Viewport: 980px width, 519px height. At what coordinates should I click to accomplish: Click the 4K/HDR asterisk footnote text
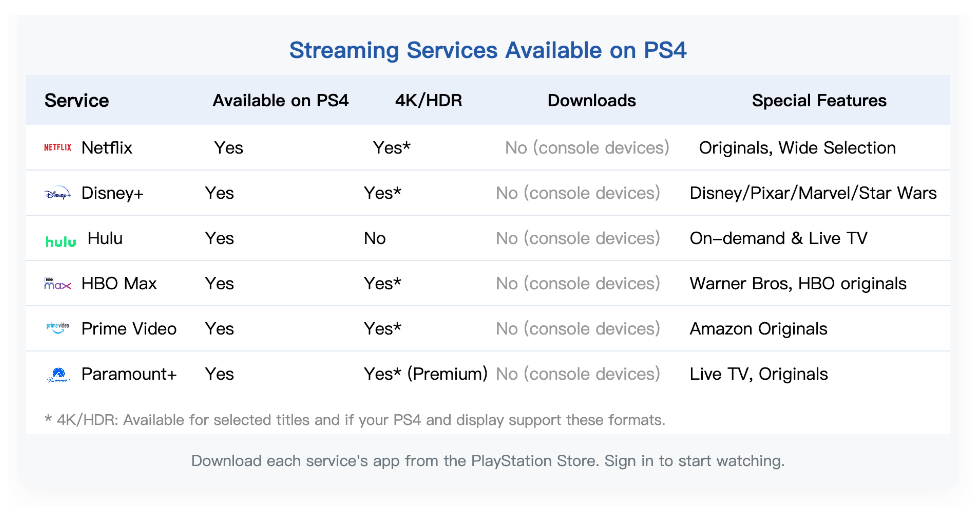pos(355,420)
